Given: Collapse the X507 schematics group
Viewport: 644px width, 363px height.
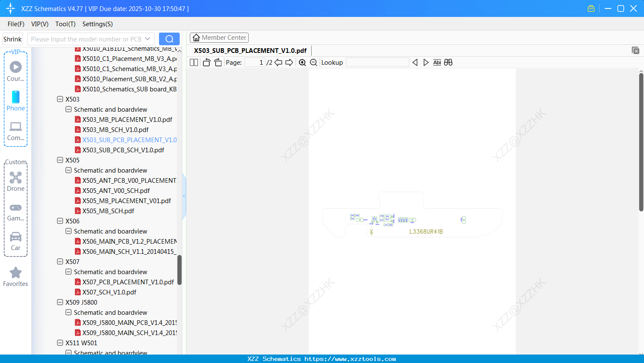Looking at the screenshot, I should point(68,272).
